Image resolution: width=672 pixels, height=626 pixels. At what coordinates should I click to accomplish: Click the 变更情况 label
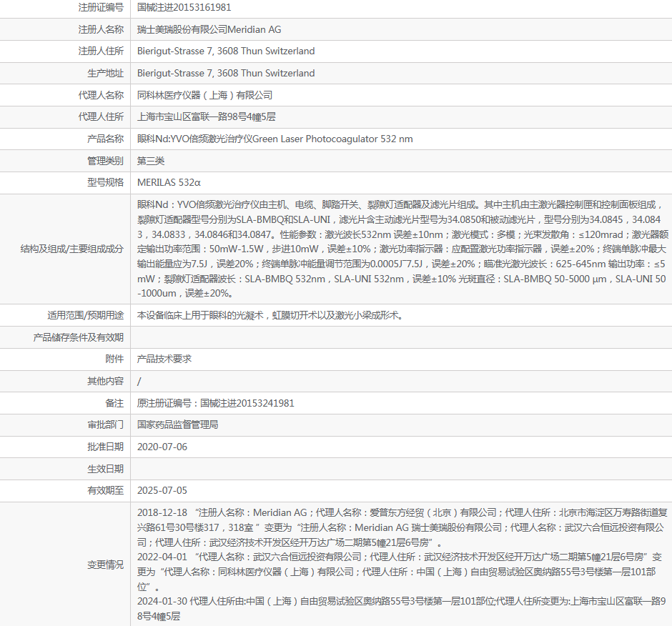105,565
